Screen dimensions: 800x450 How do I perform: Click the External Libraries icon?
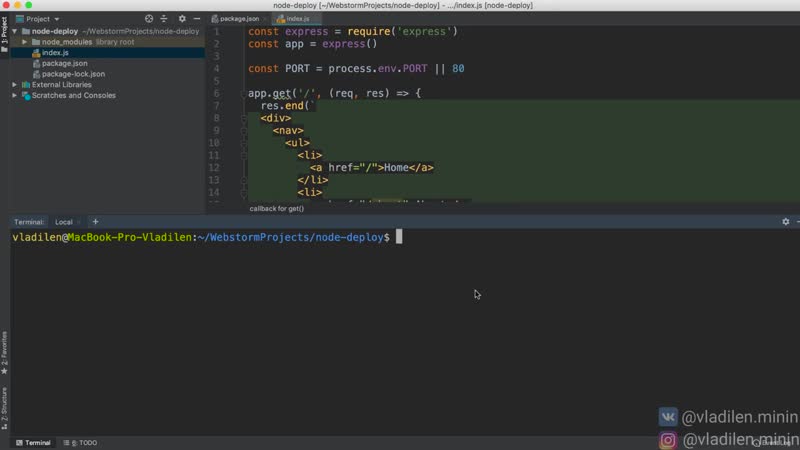(x=26, y=85)
